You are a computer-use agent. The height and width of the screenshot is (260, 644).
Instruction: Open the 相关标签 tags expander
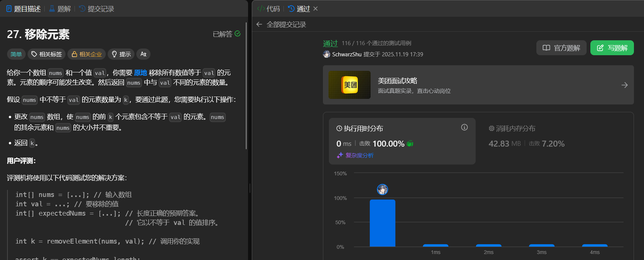tap(47, 54)
